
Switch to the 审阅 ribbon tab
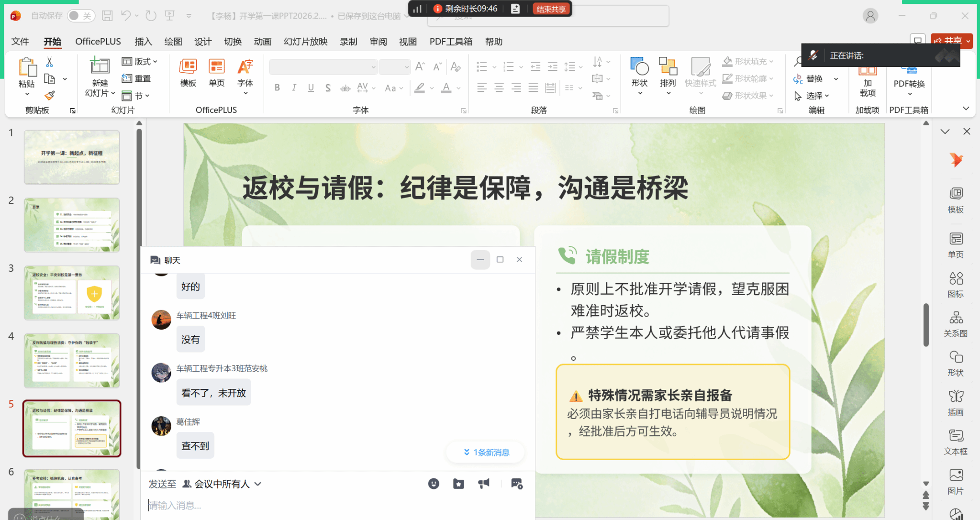pos(378,42)
